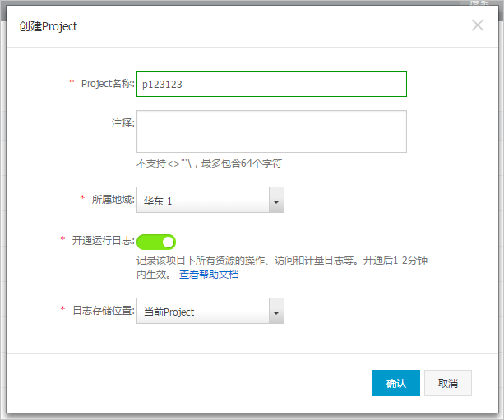The height and width of the screenshot is (420, 504).
Task: Click the 日志存储位置 field label
Action: [103, 311]
